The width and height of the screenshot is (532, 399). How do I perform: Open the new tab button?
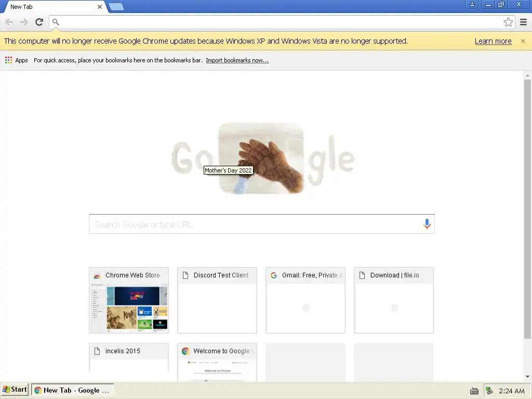click(116, 7)
